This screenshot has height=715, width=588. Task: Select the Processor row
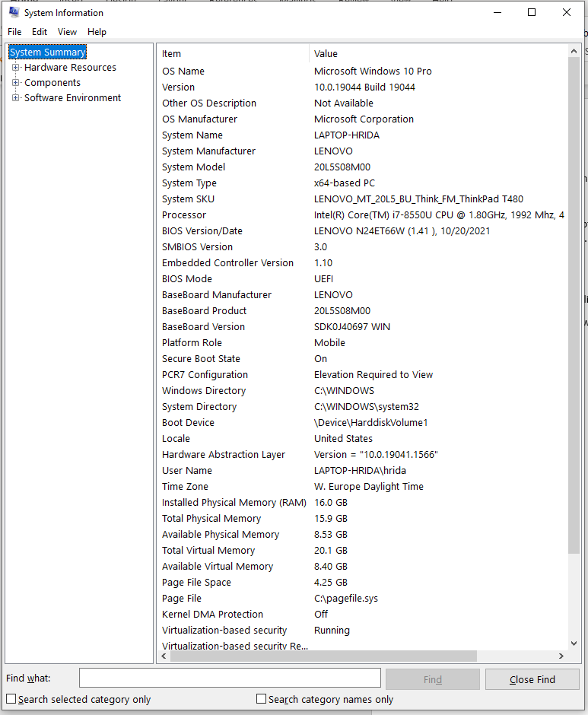(363, 214)
